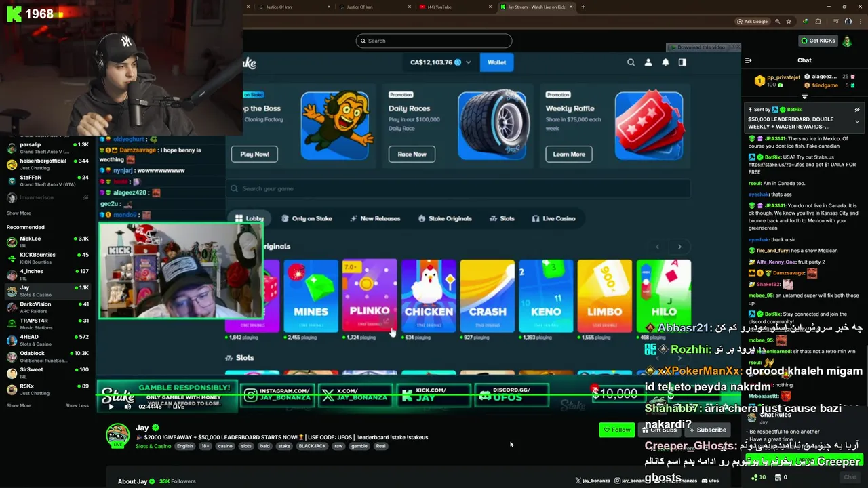Open the chat settings icon in pinned message
The image size is (868, 488).
click(857, 110)
